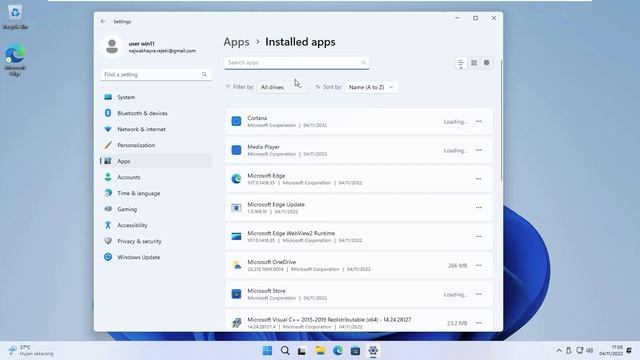Open weather widget on taskbar
The width and height of the screenshot is (640, 360).
(31, 351)
